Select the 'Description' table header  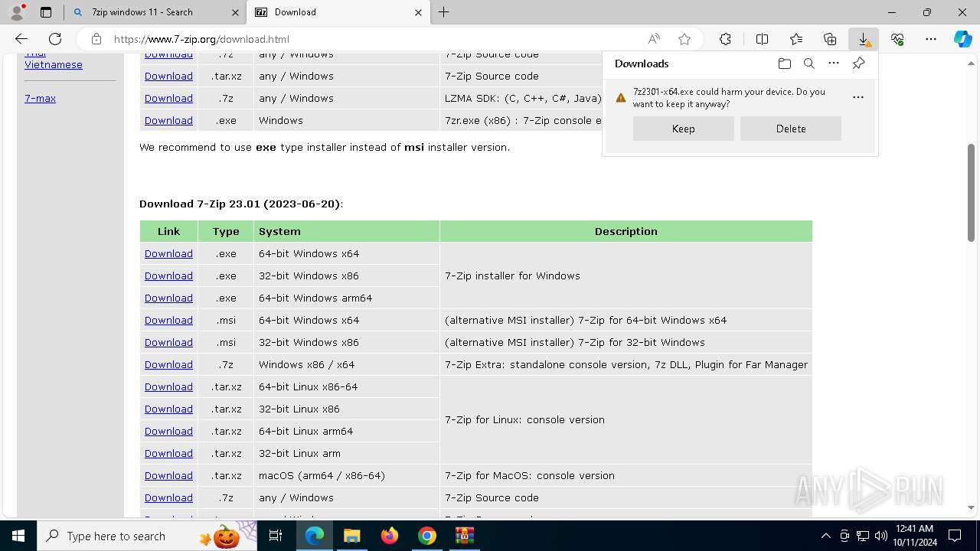click(x=626, y=231)
